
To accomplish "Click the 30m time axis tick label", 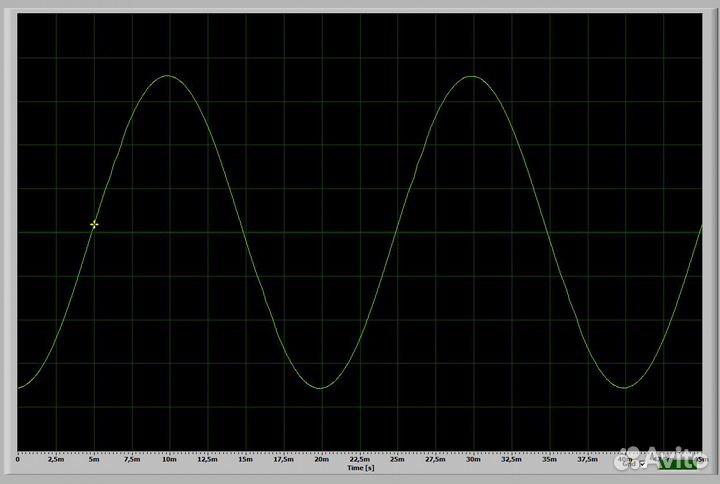I will click(x=474, y=459).
